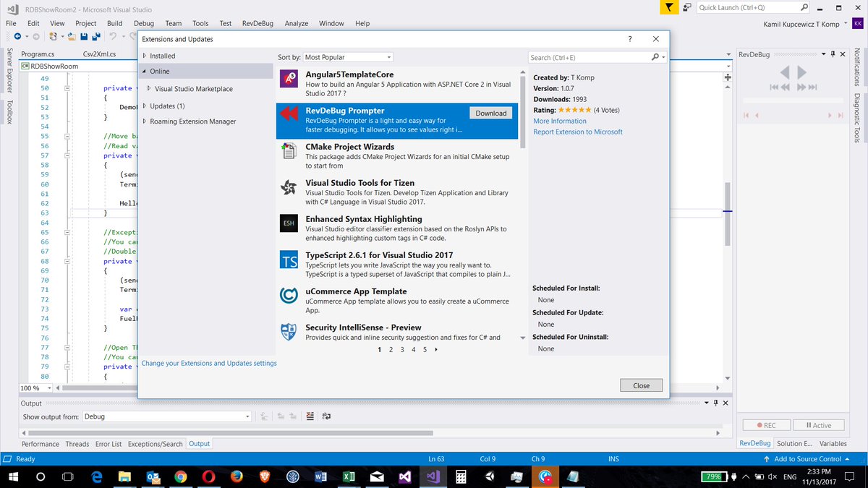Open Firefox from the Windows taskbar
This screenshot has width=868, height=488.
[236, 477]
